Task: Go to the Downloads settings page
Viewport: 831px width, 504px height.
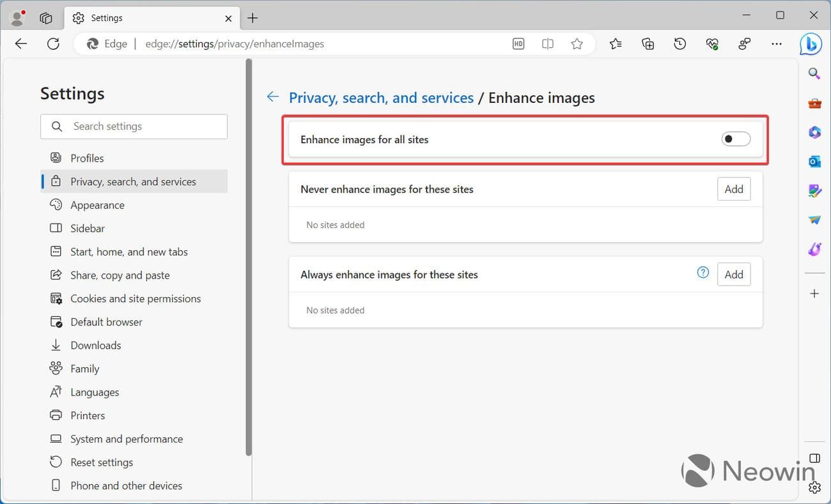Action: pyautogui.click(x=95, y=346)
